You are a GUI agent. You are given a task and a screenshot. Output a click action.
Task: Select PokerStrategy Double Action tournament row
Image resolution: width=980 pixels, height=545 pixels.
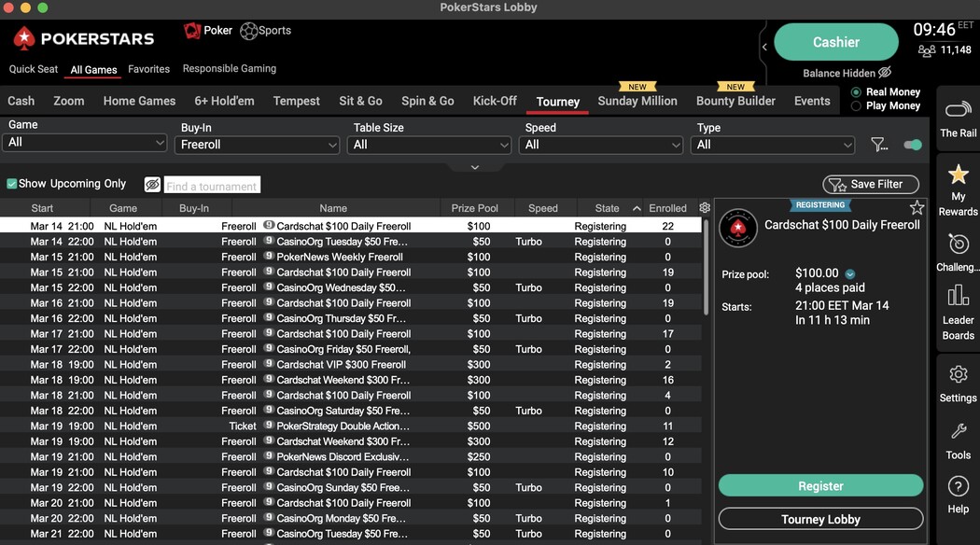click(351, 426)
